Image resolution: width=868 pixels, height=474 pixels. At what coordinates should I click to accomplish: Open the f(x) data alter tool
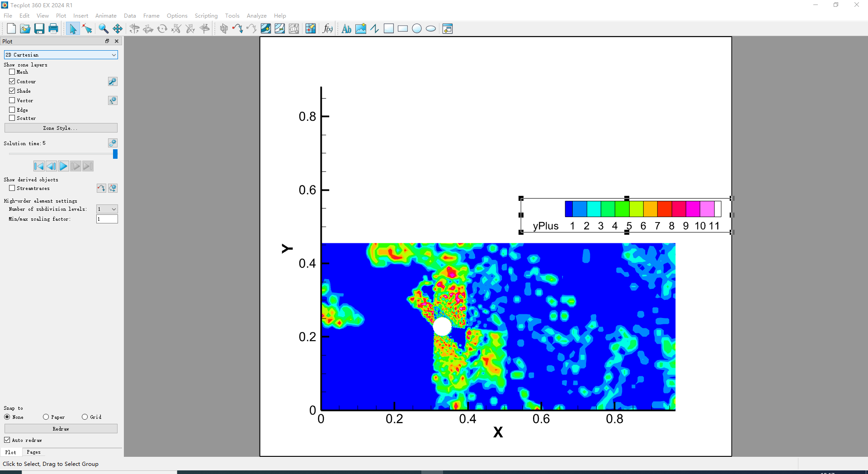[327, 29]
